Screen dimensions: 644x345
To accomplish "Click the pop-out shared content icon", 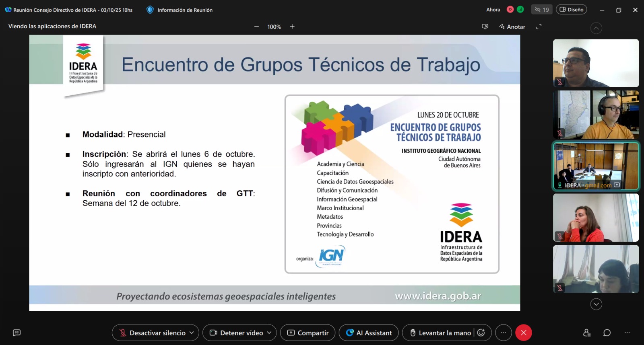I will [x=485, y=27].
